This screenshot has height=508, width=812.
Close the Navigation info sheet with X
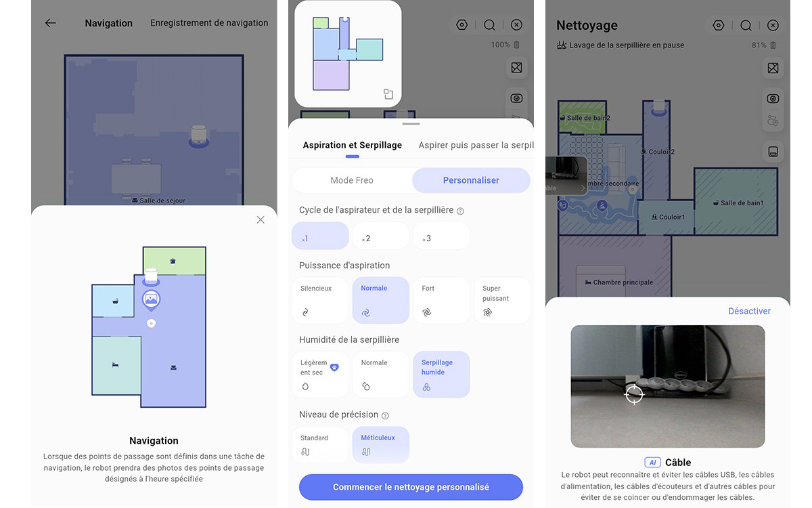261,219
